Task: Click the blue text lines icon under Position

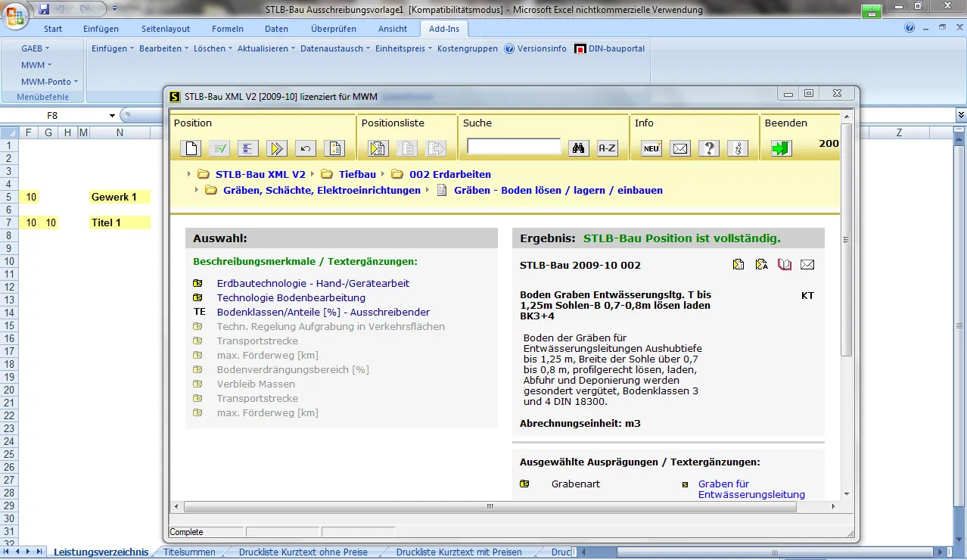Action: tap(248, 148)
